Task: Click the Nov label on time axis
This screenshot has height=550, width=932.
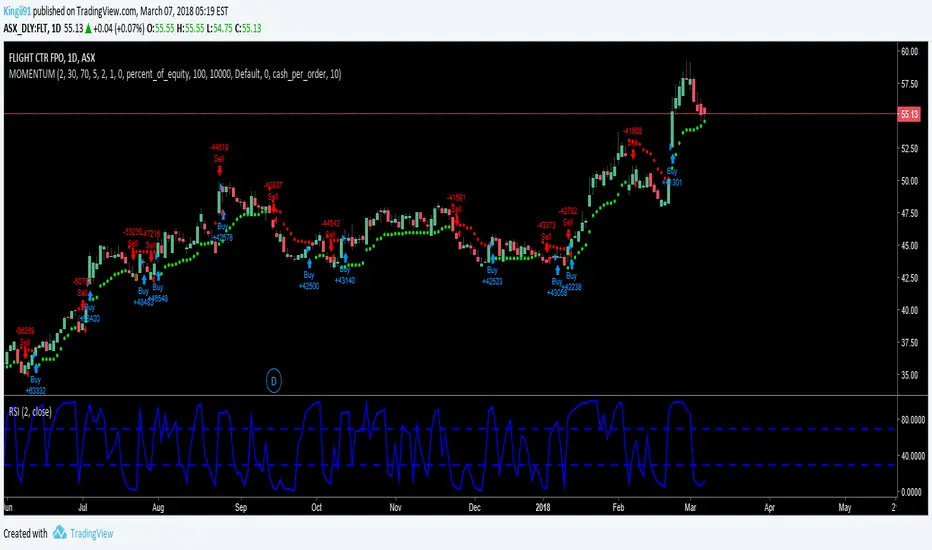Action: [x=395, y=507]
